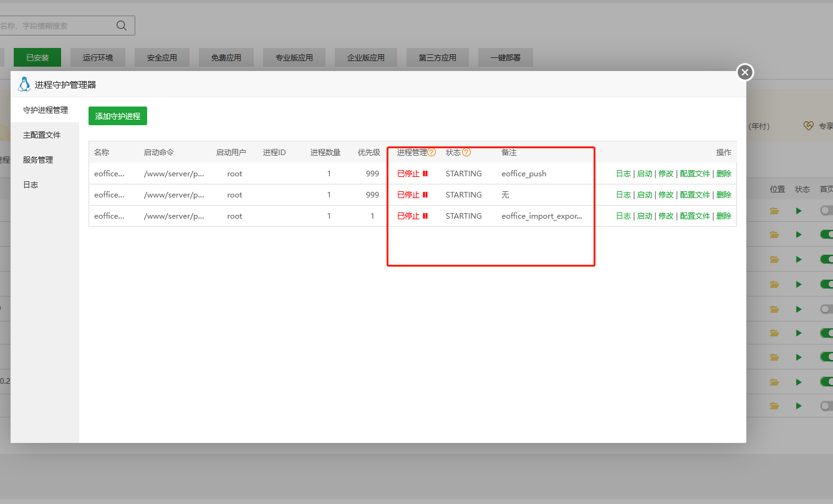Click red stopped icon in eoffice_import_expor row

tap(425, 216)
